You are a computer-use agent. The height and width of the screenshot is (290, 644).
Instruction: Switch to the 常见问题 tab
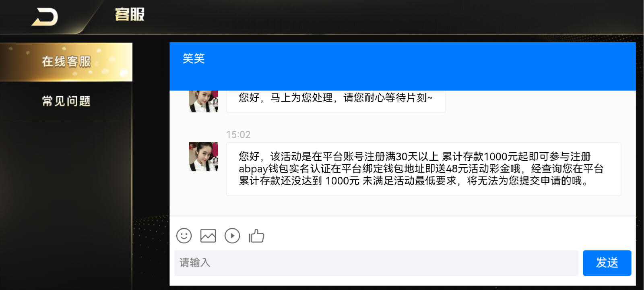(x=66, y=101)
